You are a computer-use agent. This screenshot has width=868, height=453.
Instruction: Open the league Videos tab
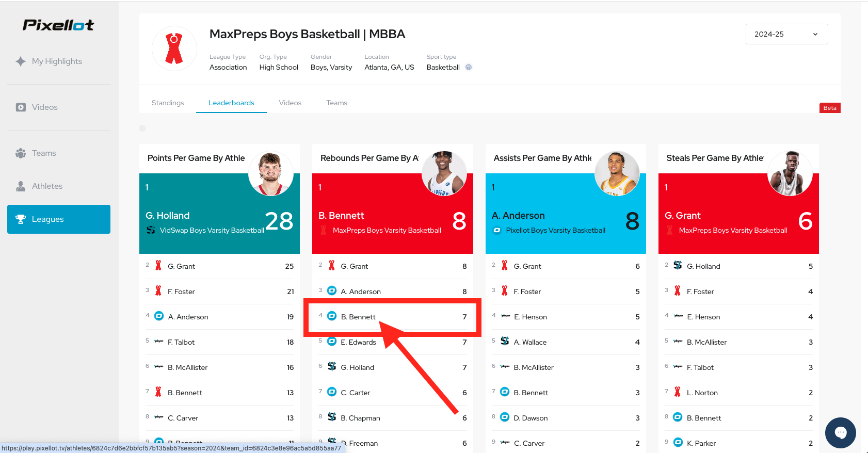click(290, 103)
